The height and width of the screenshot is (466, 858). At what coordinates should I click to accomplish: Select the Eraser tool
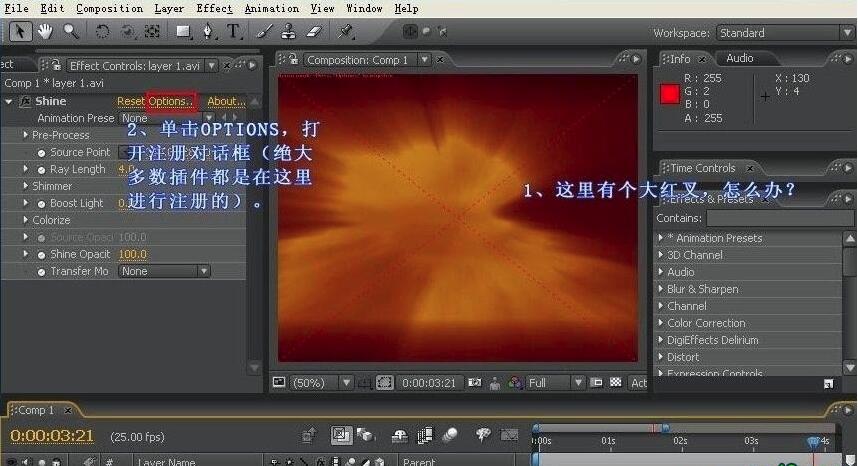[x=315, y=31]
